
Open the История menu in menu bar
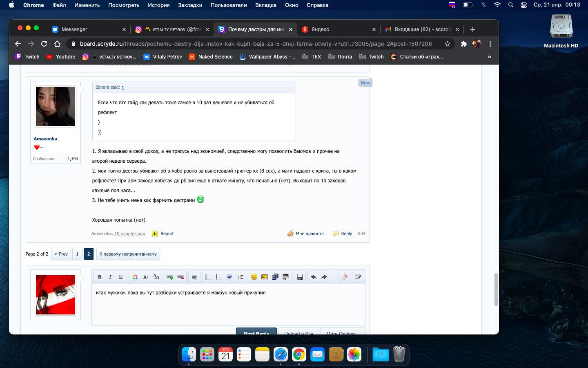[158, 5]
